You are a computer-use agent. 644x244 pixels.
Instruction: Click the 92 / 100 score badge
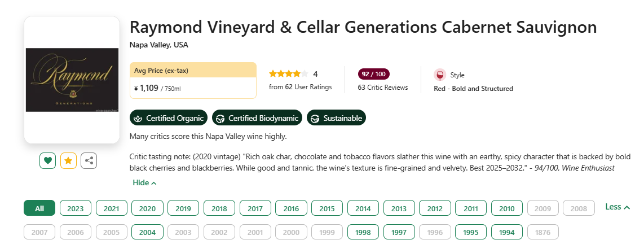pyautogui.click(x=374, y=74)
